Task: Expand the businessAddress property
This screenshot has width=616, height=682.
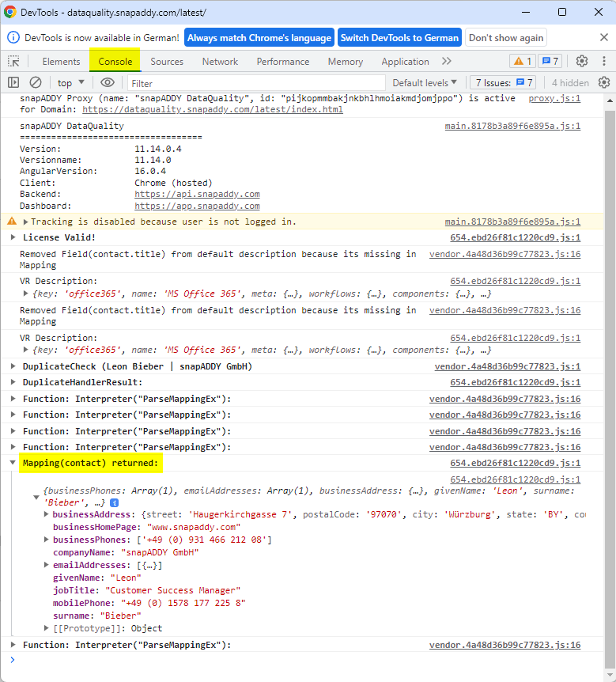Action: [x=46, y=514]
